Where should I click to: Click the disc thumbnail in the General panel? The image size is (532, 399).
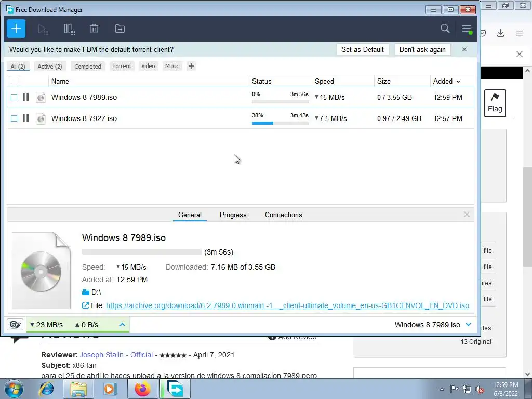[42, 270]
